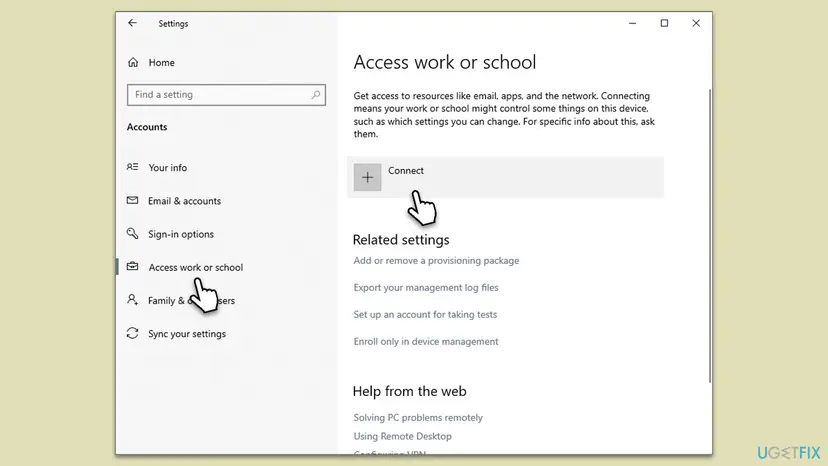The height and width of the screenshot is (466, 828).
Task: Click the Help from the web heading
Action: [409, 391]
